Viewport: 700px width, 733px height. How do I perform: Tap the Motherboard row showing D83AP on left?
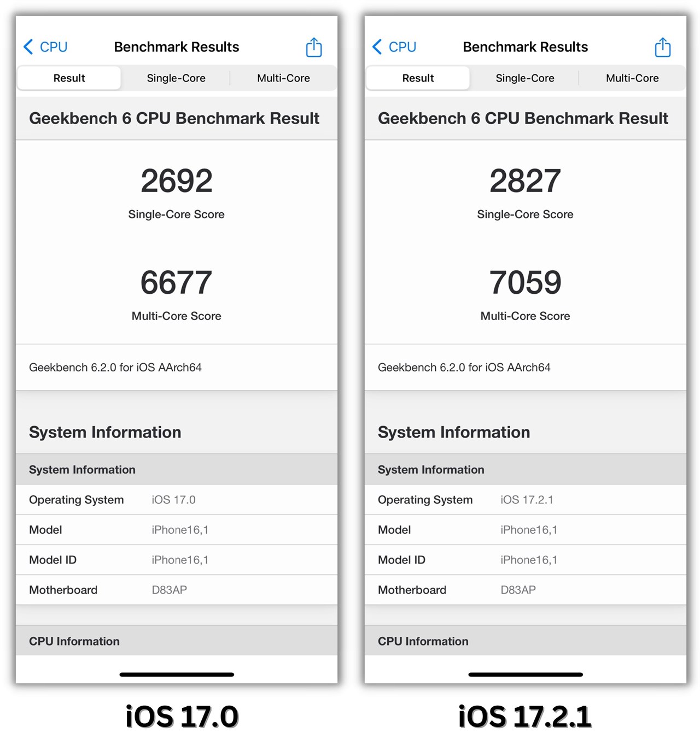(x=176, y=590)
